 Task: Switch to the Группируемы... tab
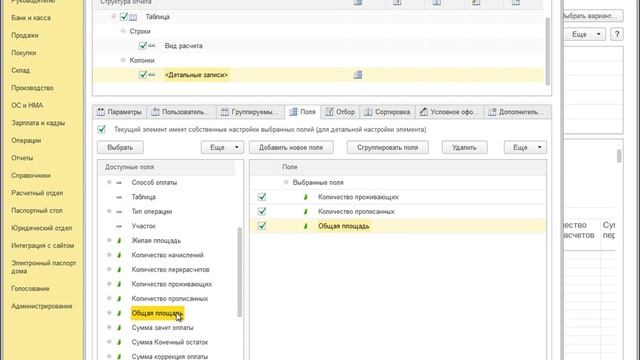tap(251, 112)
